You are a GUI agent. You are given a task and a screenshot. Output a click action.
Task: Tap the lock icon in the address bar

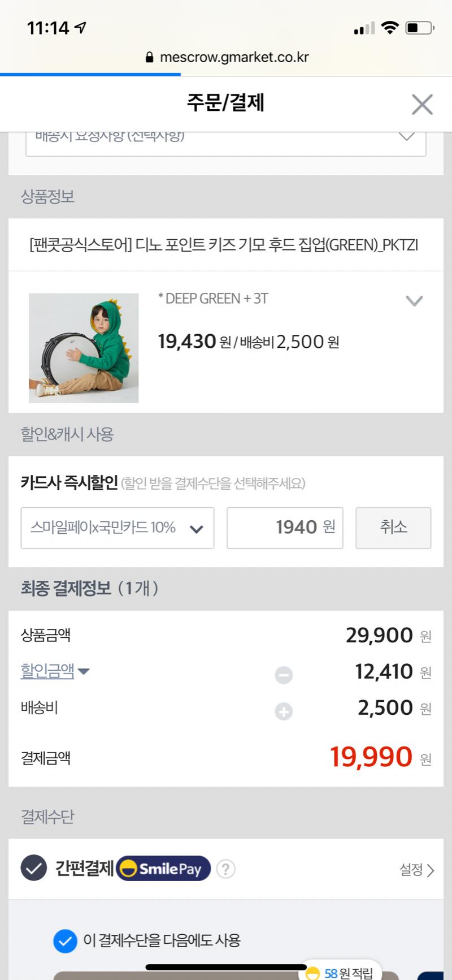[150, 57]
